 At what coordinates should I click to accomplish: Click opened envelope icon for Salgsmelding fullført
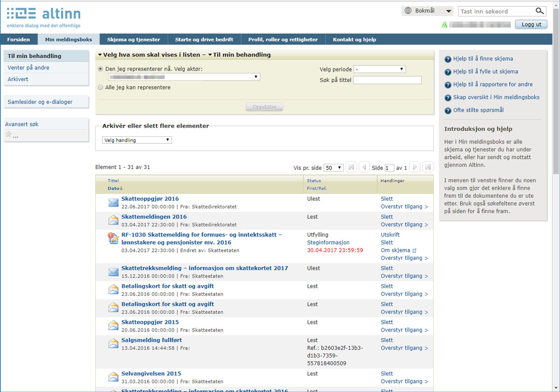[113, 343]
